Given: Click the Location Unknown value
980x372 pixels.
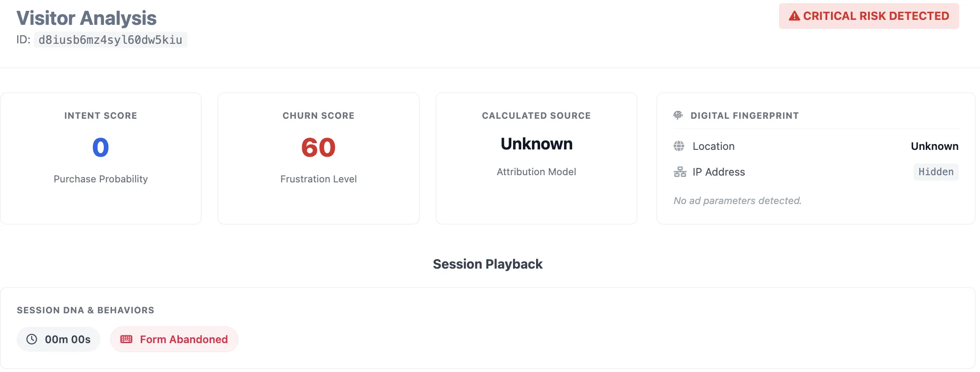Looking at the screenshot, I should [934, 146].
